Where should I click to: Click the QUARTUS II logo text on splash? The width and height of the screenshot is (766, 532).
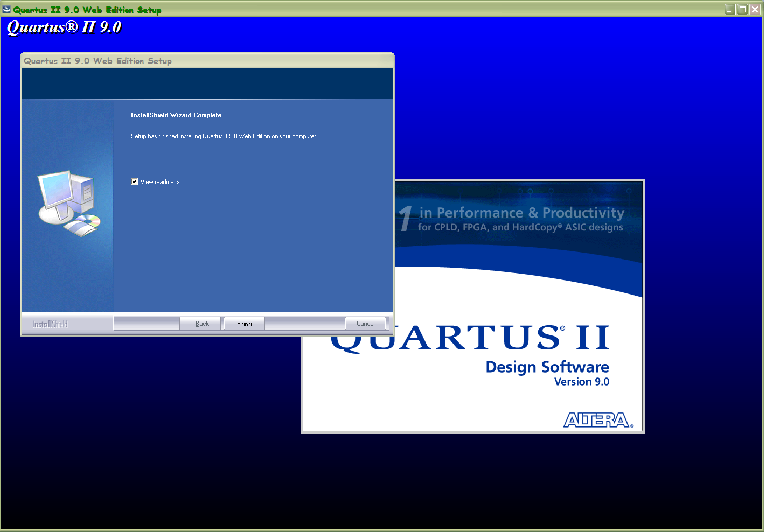(470, 338)
